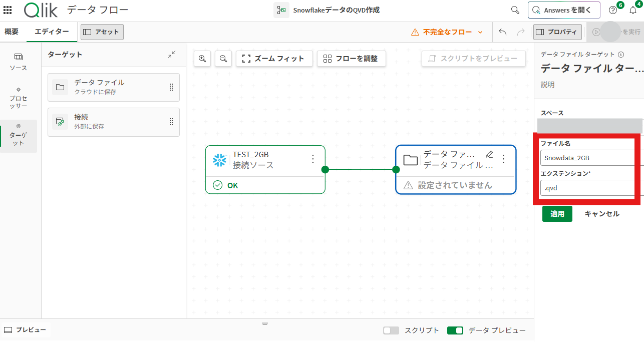
Task: Click the フローを実行 run button
Action: (x=615, y=32)
